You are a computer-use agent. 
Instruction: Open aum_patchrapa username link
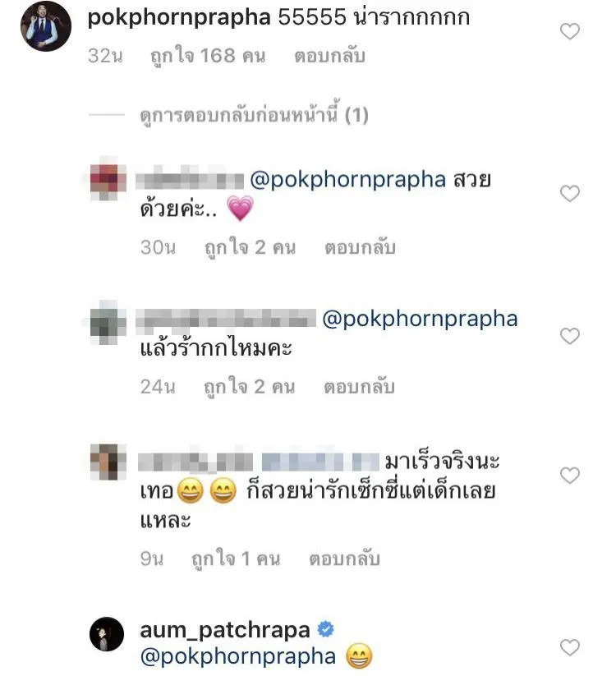[x=225, y=630]
